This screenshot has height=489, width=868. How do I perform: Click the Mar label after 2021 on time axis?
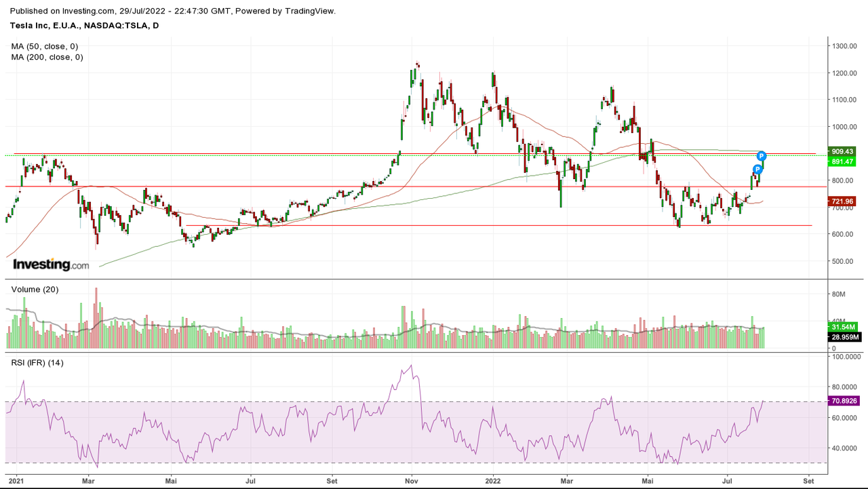click(89, 480)
